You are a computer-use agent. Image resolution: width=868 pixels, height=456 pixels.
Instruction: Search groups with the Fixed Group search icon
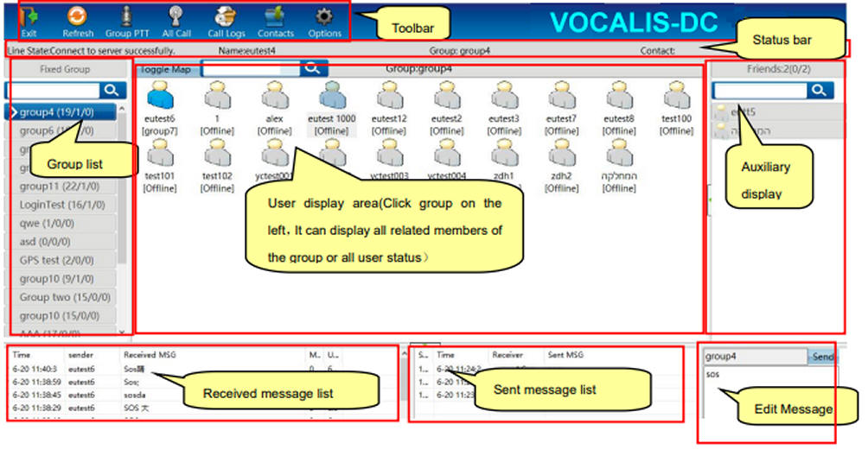[x=112, y=90]
